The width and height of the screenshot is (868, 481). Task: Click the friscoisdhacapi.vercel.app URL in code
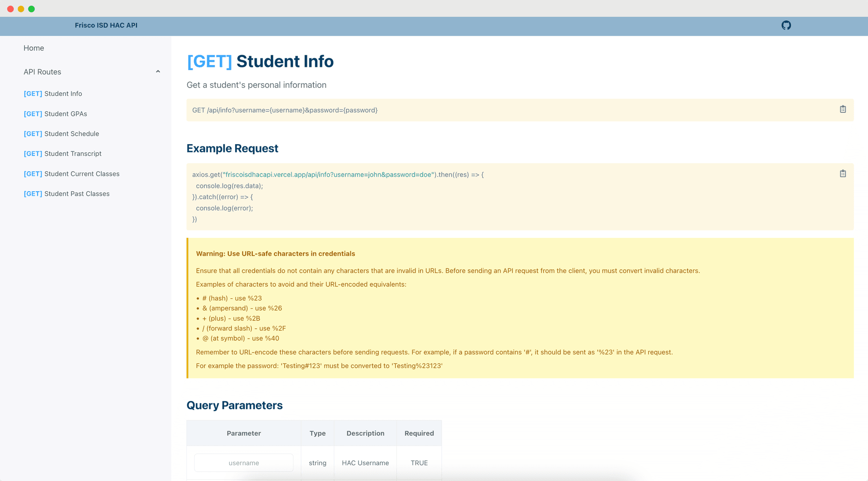click(327, 174)
